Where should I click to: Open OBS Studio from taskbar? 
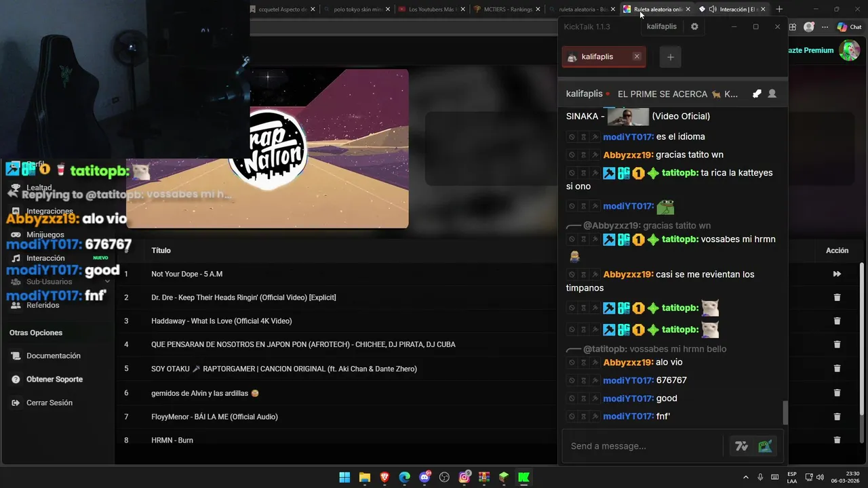point(444,477)
